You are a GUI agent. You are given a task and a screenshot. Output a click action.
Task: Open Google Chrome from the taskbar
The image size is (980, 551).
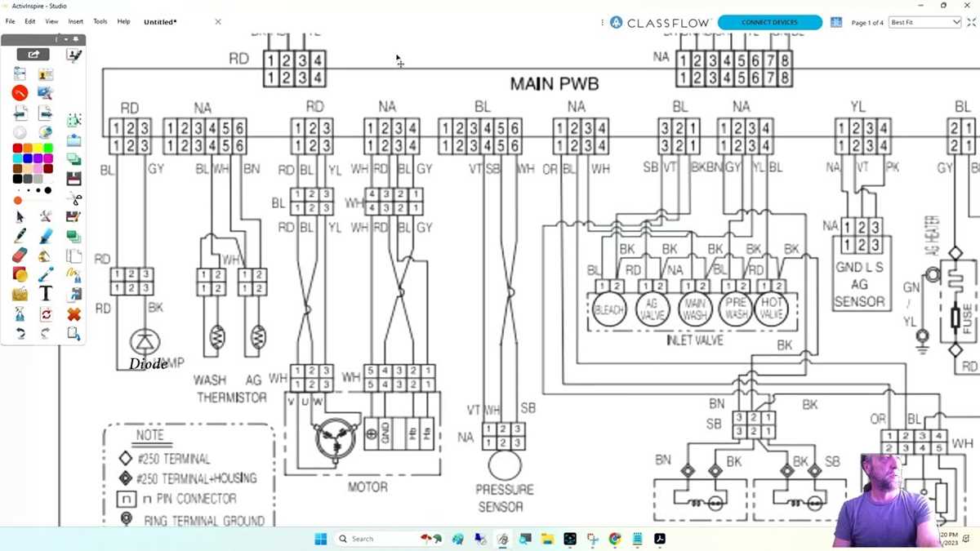click(x=615, y=539)
